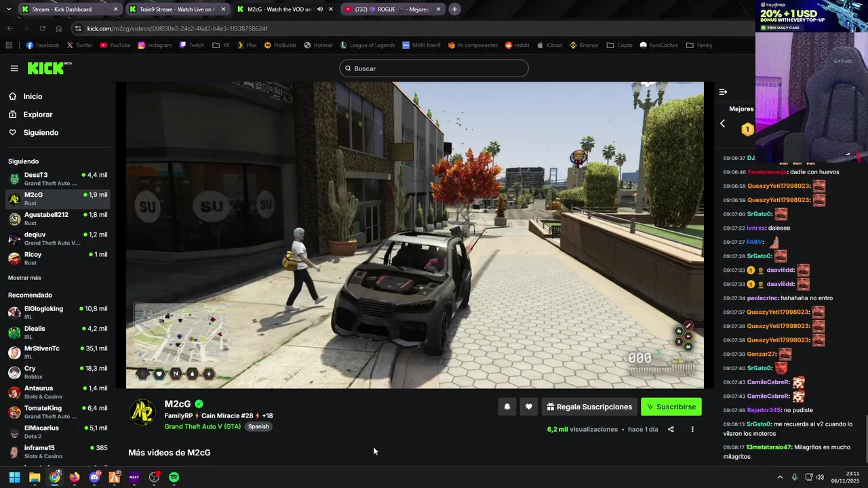Click the M2cG channel name below the video
868x488 pixels.
point(178,404)
